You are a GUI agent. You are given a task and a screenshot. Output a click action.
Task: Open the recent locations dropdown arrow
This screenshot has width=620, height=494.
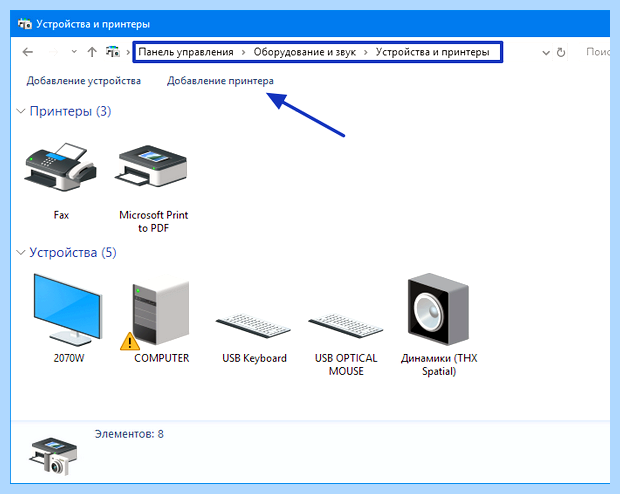(74, 52)
